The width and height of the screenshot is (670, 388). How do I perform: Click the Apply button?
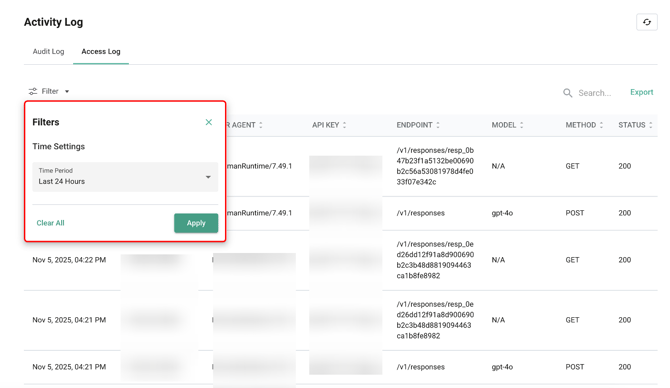click(196, 223)
